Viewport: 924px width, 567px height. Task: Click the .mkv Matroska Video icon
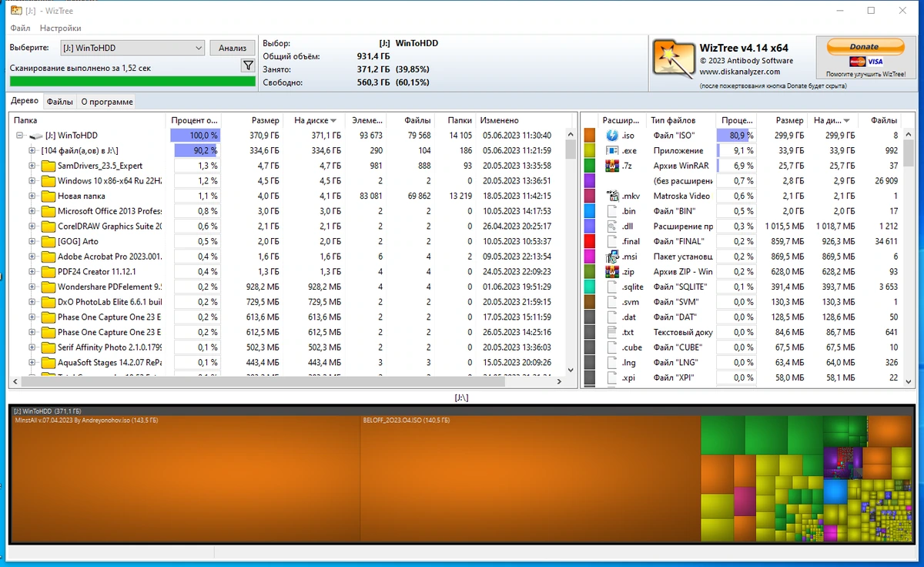click(612, 196)
